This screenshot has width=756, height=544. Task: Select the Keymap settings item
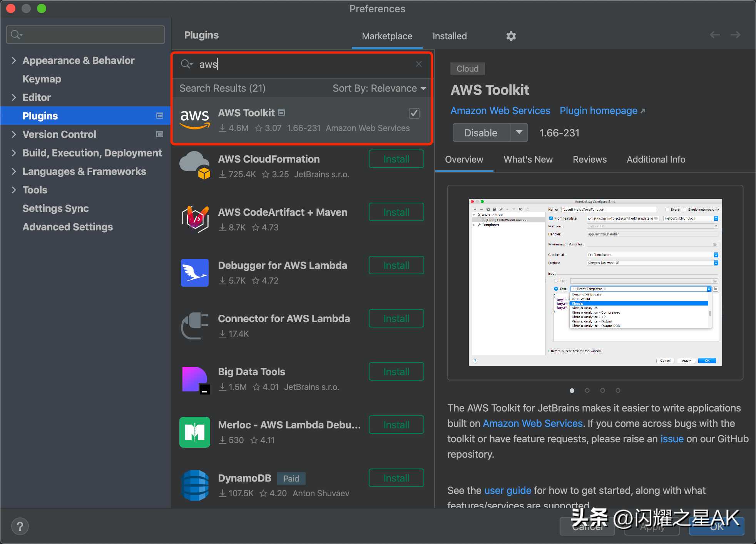pos(42,79)
